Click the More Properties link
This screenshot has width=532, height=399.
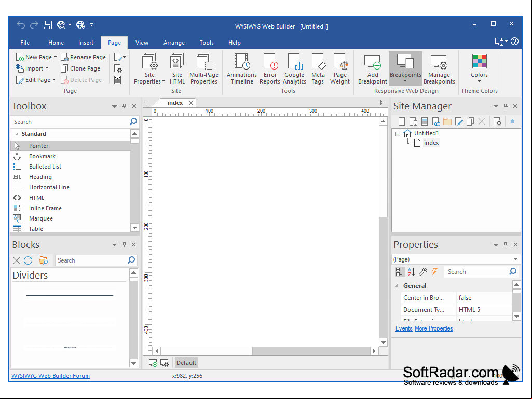(433, 328)
